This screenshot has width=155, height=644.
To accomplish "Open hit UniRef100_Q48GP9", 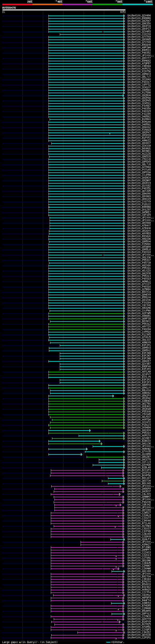I will tap(139, 489).
